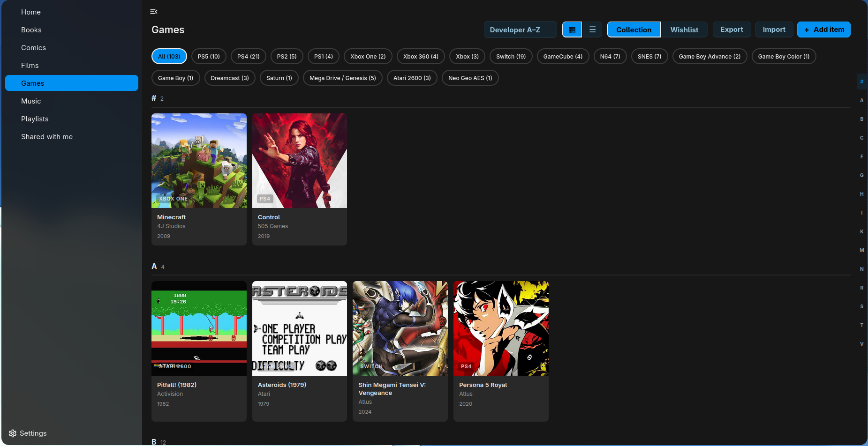This screenshot has width=868, height=446.
Task: Switch to grid view
Action: coord(572,30)
